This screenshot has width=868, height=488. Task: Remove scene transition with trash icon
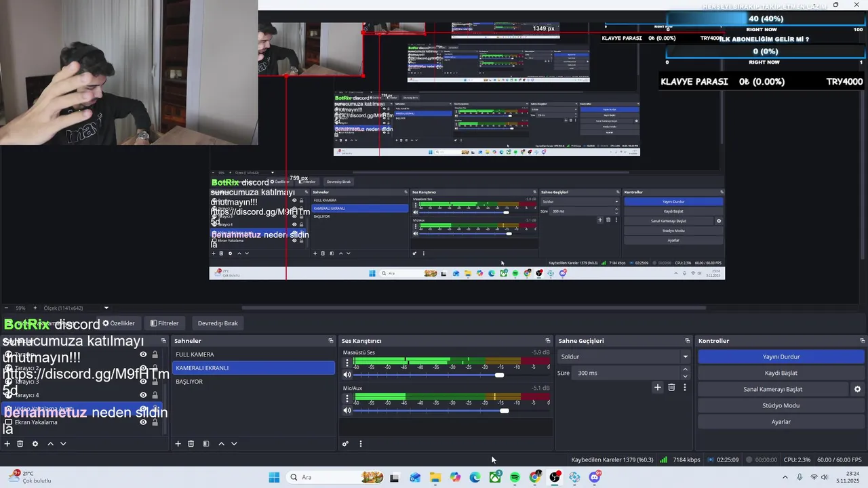[x=671, y=387]
